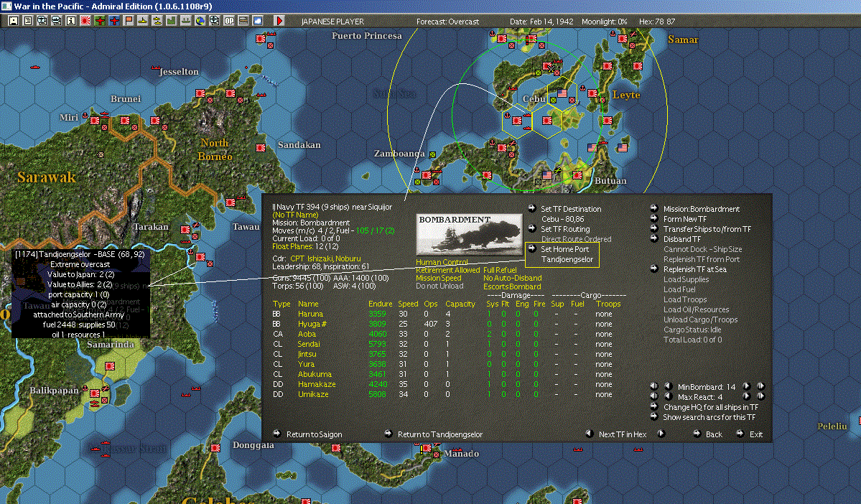Viewport: 861px width, 504px height.
Task: Toggle the Escorts Bombard option
Action: 512,286
